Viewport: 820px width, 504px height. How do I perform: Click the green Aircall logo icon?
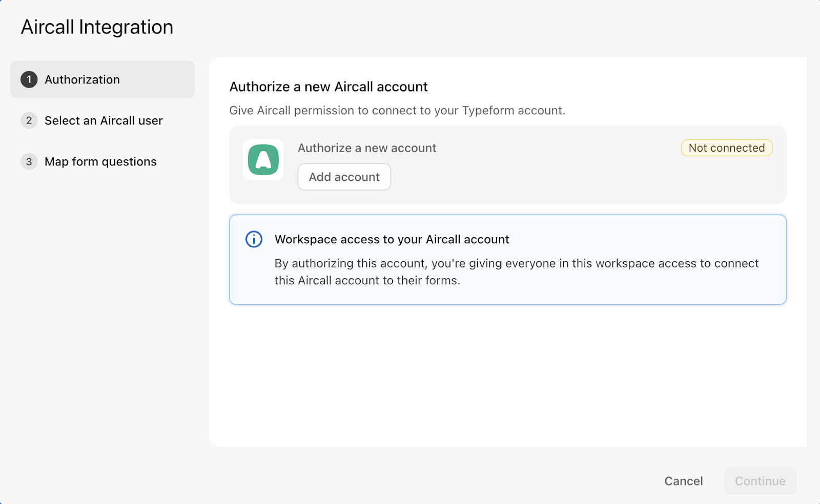coord(263,160)
